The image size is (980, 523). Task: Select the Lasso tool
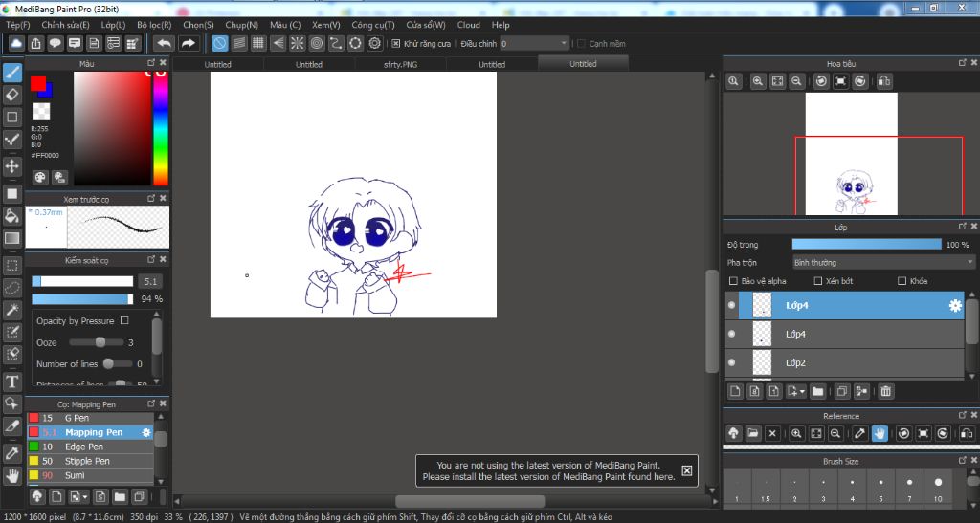(11, 288)
